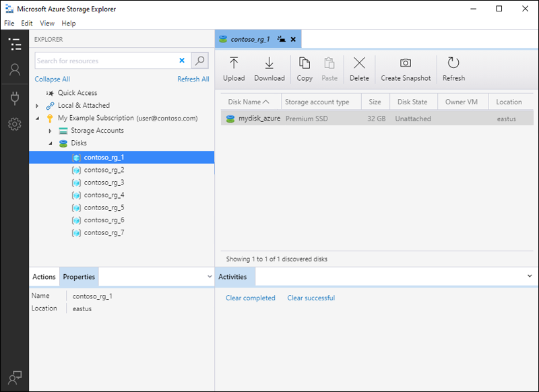This screenshot has width=539, height=392.
Task: Collapse the Activities panel chevron
Action: coord(530,276)
